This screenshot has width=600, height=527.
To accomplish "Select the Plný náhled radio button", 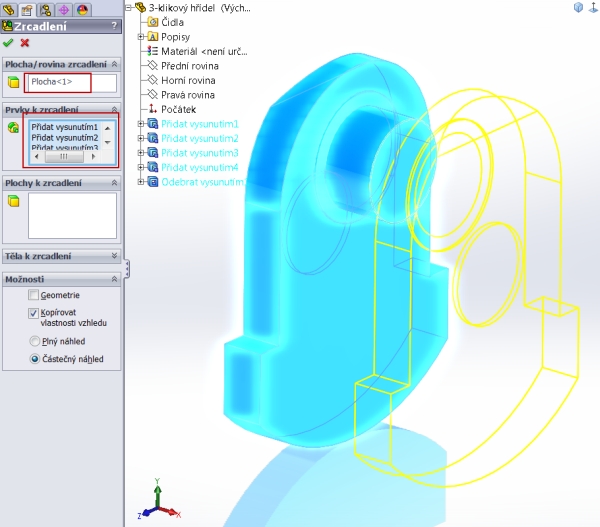I will (x=34, y=341).
